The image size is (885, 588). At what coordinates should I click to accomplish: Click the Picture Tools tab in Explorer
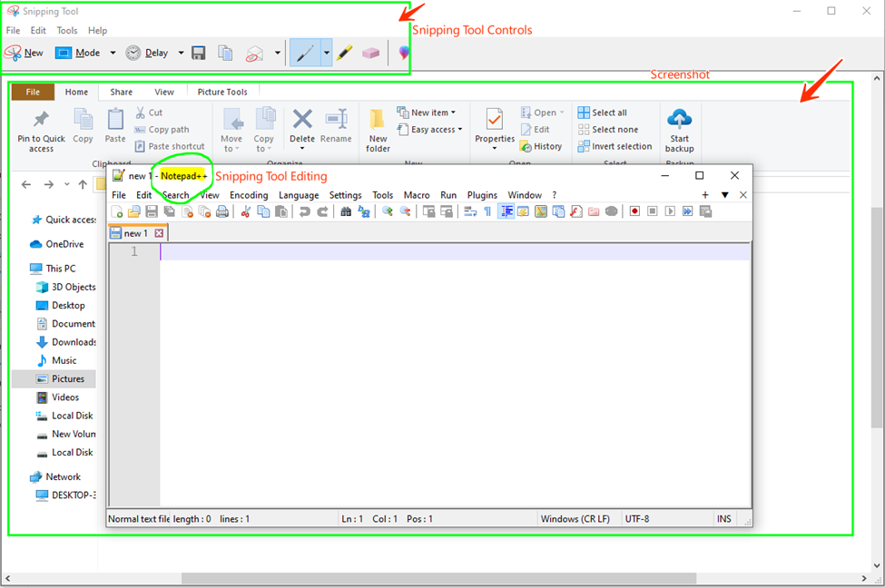pos(222,92)
